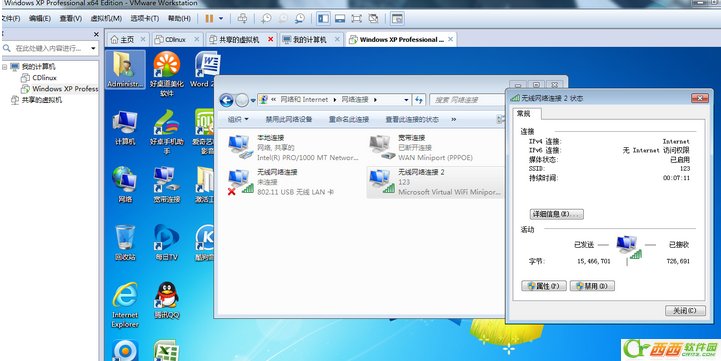Click the 属性 button in status dialog
This screenshot has height=361, width=721.
544,286
